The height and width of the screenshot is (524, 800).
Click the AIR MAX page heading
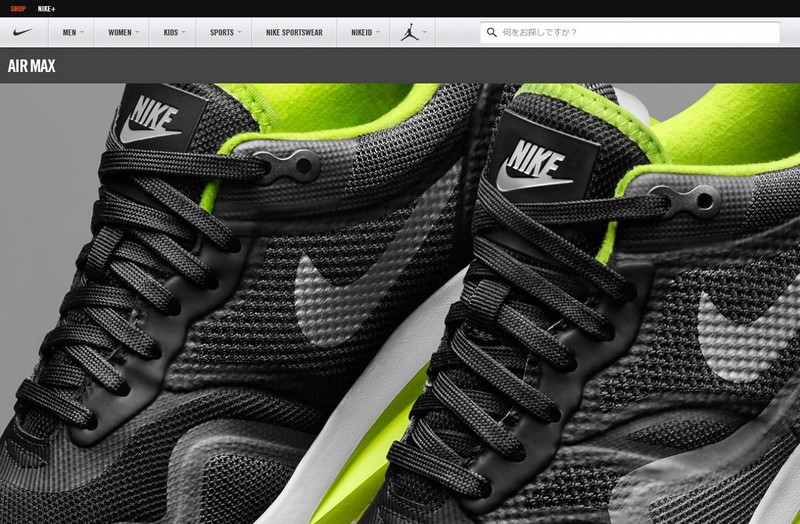coord(32,66)
